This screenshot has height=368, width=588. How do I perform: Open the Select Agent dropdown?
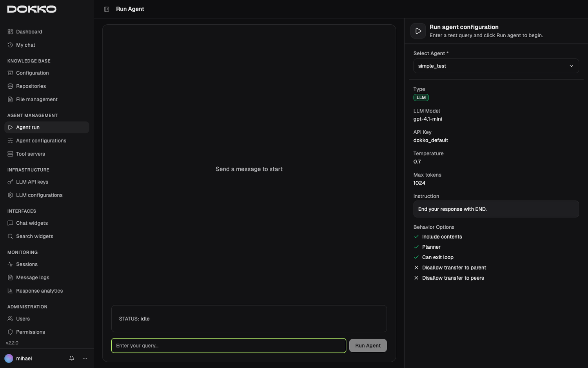[496, 66]
